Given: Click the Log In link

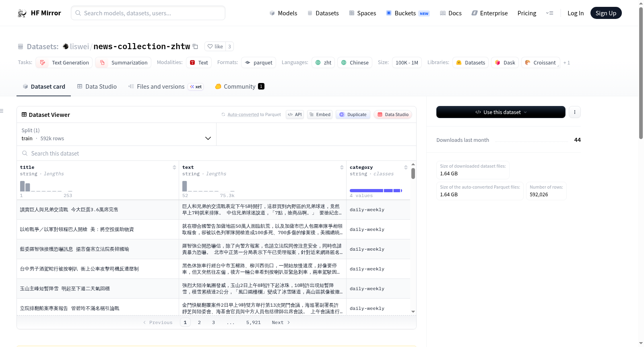Looking at the screenshot, I should pos(576,13).
